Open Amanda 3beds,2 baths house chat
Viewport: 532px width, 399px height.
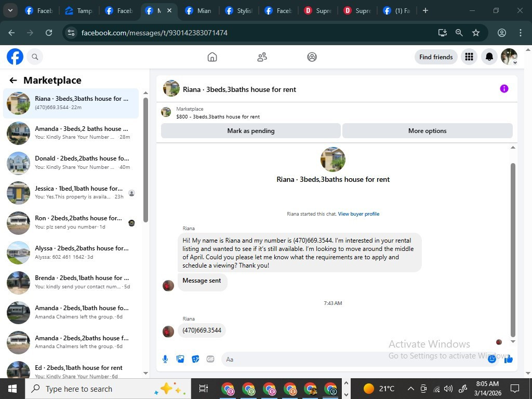[x=71, y=133]
